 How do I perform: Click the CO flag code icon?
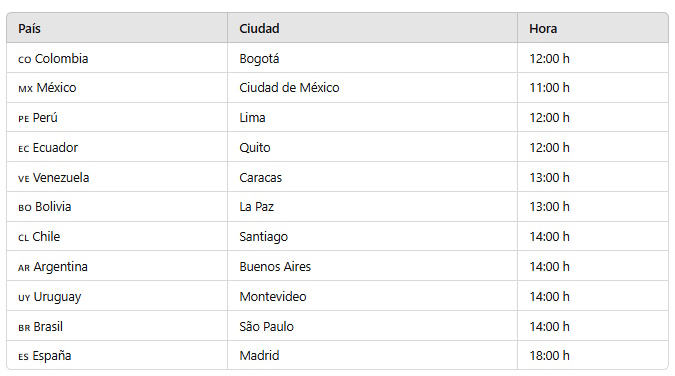tap(25, 60)
